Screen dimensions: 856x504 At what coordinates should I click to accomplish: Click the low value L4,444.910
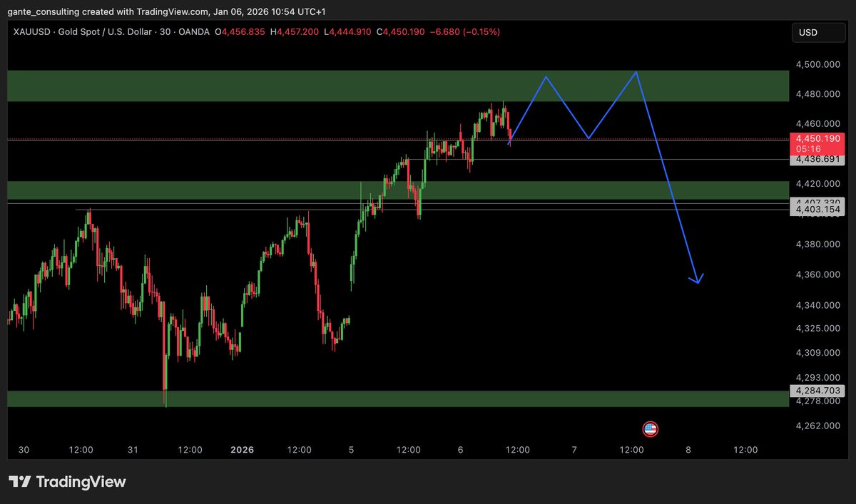[x=347, y=32]
